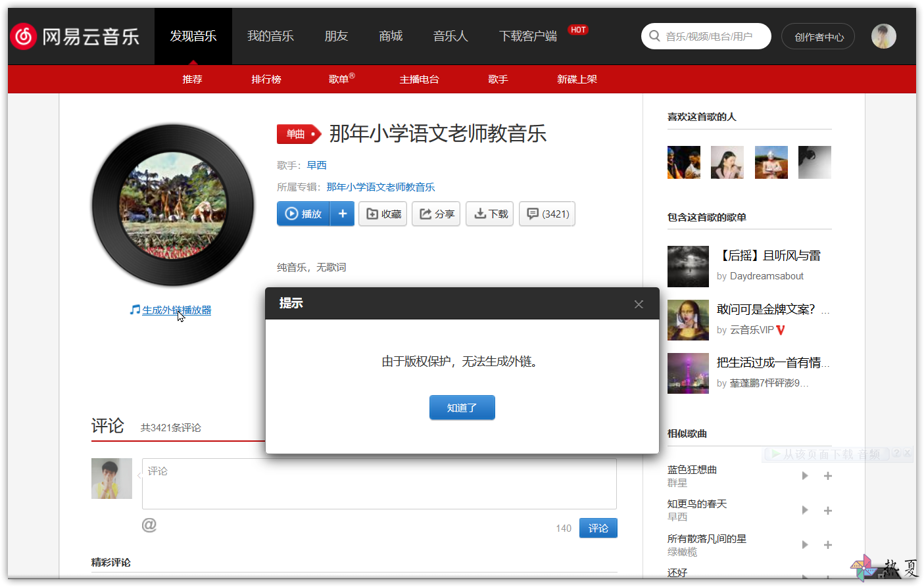This screenshot has height=587, width=924.
Task: Click the @ mention icon below comment box
Action: pos(149,525)
